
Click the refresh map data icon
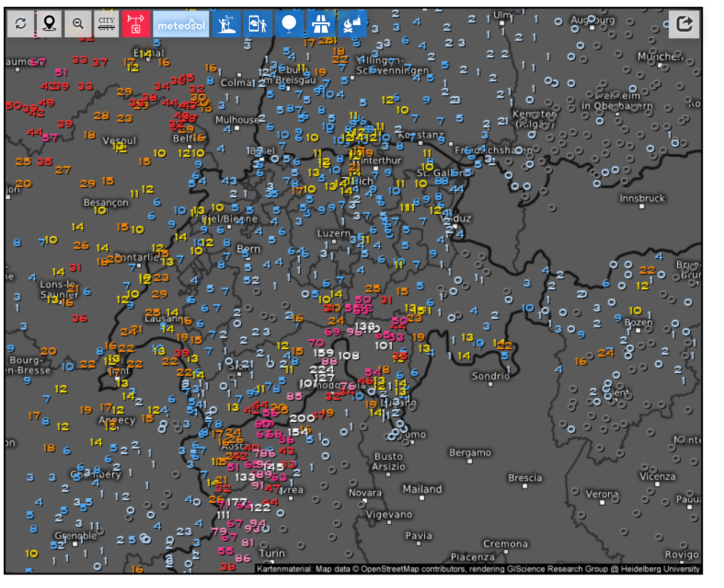[21, 24]
